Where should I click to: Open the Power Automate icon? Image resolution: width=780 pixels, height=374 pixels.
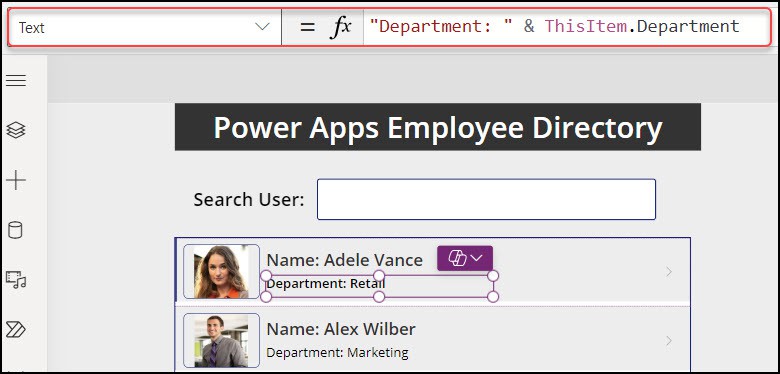[16, 329]
